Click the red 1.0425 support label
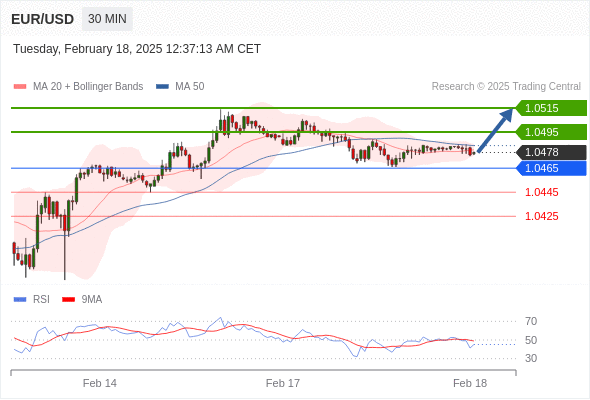This screenshot has height=400, width=590. pyautogui.click(x=542, y=216)
